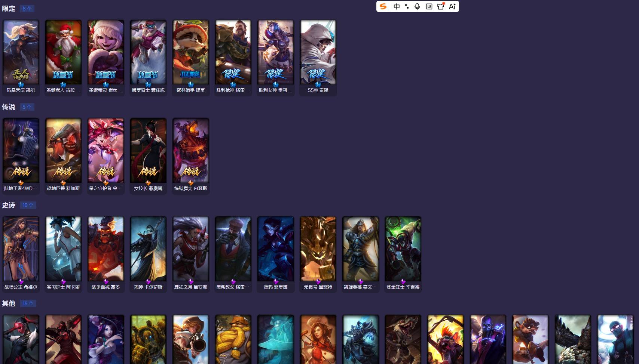
Task: Open the soft keyboard icon
Action: click(x=429, y=6)
